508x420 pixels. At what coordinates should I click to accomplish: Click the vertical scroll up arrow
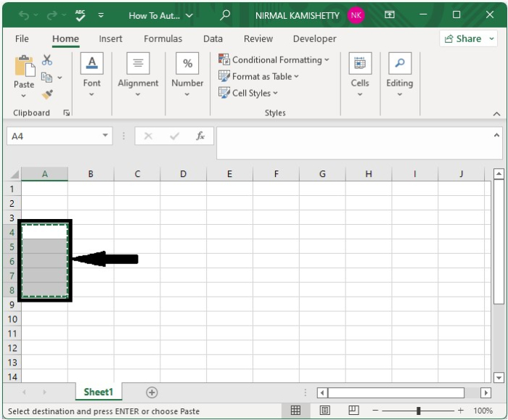499,174
